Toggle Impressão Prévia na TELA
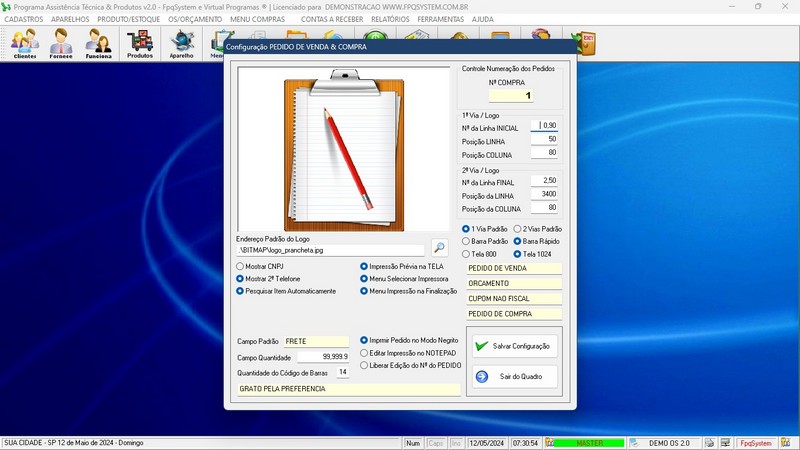The width and height of the screenshot is (800, 450). (x=402, y=266)
